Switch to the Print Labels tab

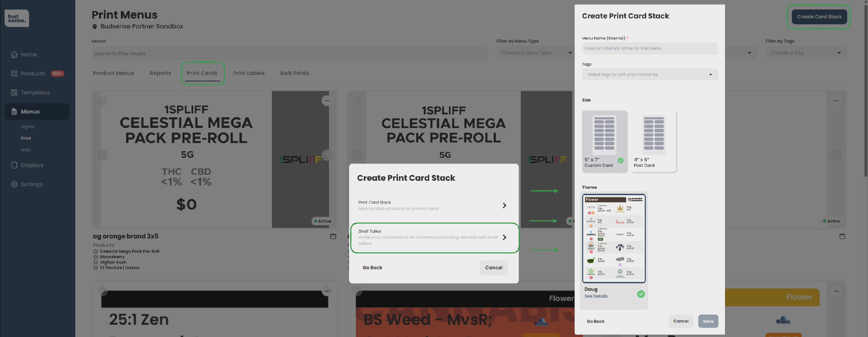tap(249, 73)
